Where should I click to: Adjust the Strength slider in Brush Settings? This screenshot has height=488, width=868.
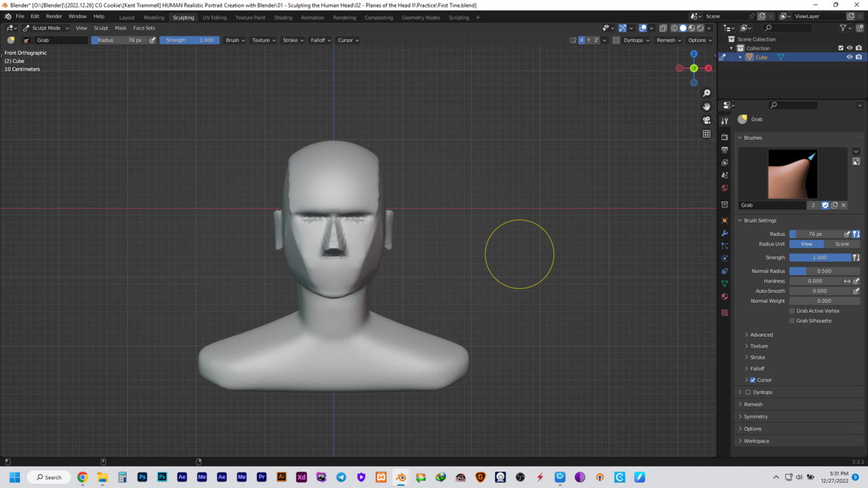(x=819, y=258)
